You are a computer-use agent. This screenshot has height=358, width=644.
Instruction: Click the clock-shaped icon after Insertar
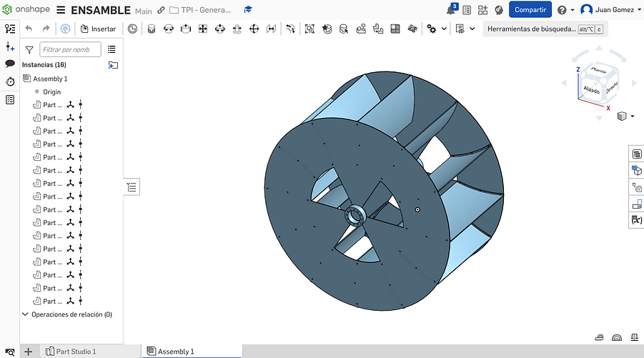pos(132,29)
